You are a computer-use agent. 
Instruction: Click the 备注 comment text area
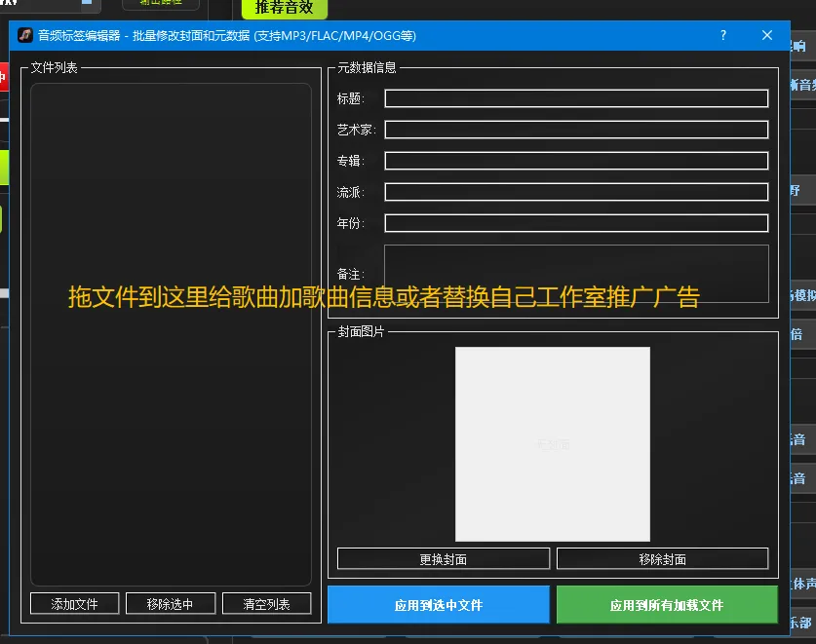576,274
